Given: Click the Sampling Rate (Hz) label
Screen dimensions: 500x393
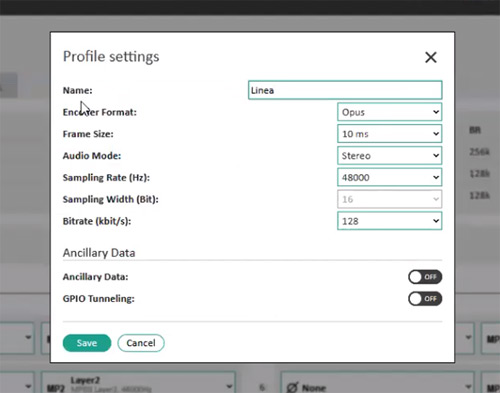Looking at the screenshot, I should [106, 178].
